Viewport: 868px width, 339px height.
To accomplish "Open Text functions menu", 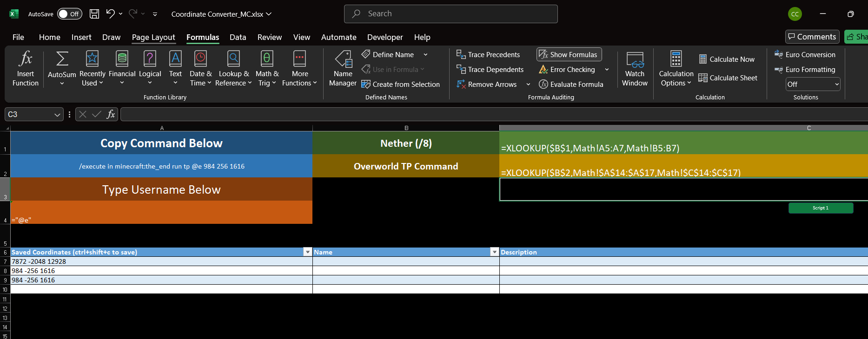I will pyautogui.click(x=175, y=69).
